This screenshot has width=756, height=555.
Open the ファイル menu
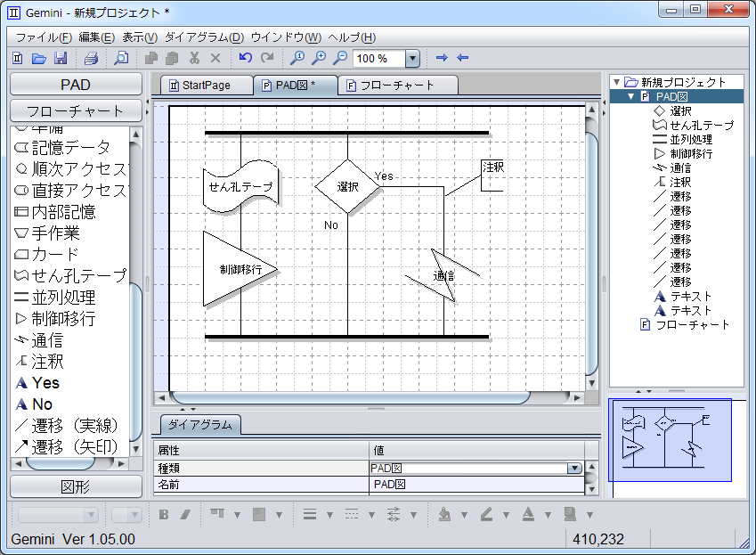[x=44, y=37]
